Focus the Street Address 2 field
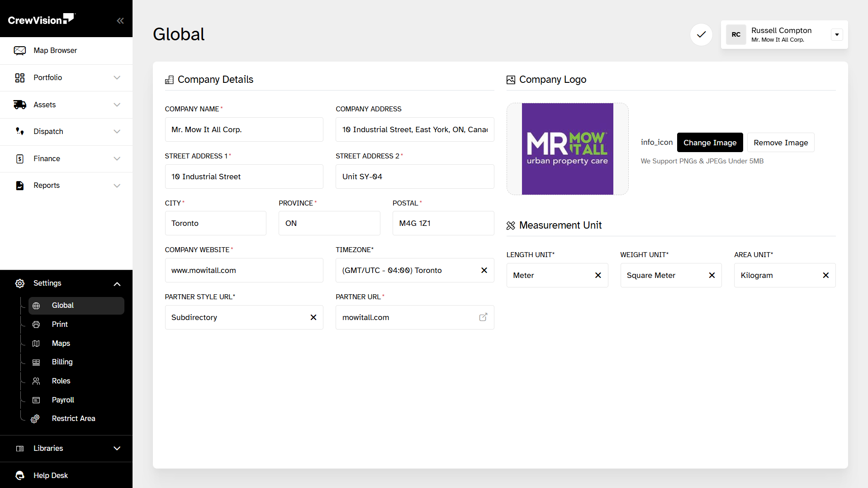 coord(415,177)
